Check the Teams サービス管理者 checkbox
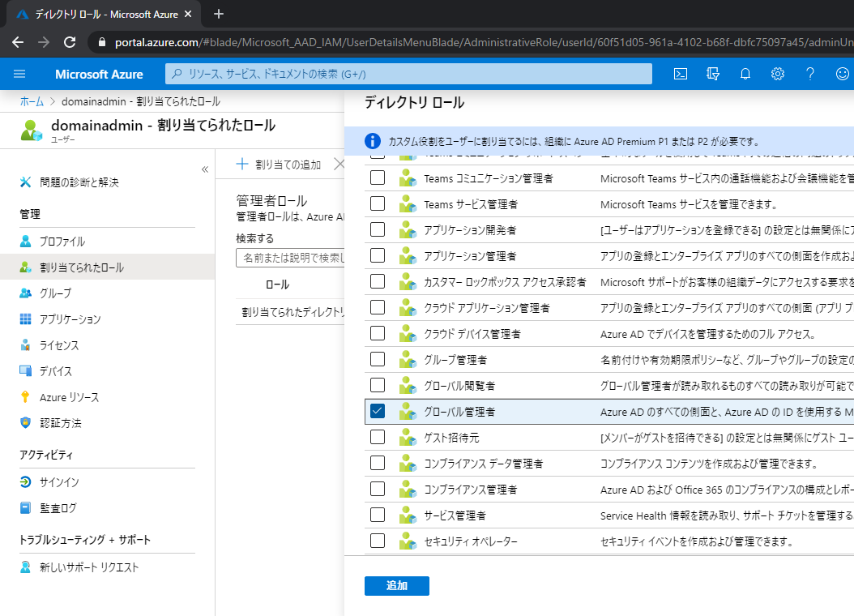This screenshot has width=854, height=616. pos(378,203)
